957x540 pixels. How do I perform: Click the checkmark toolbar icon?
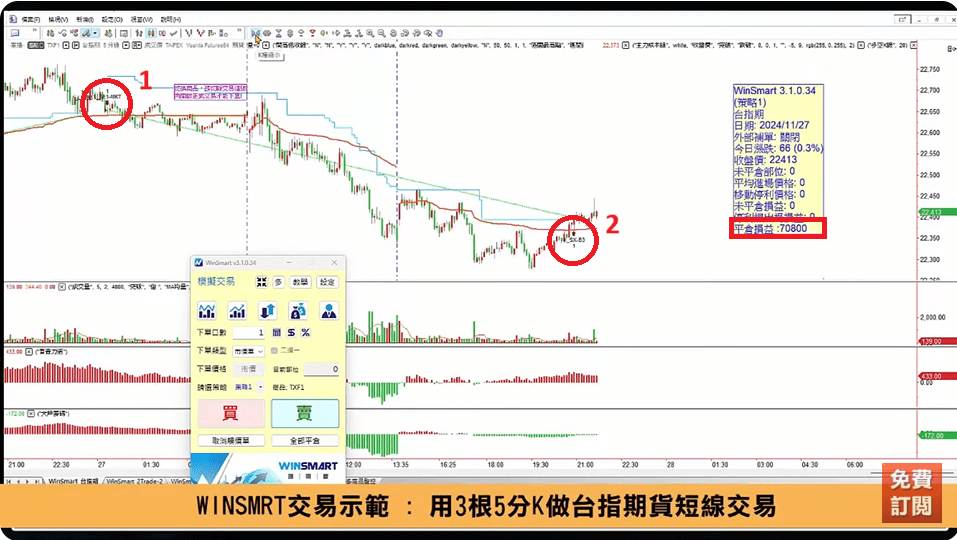tap(173, 33)
